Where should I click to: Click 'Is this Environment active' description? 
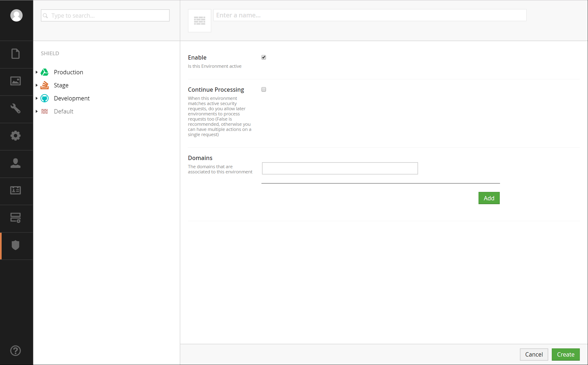click(215, 66)
